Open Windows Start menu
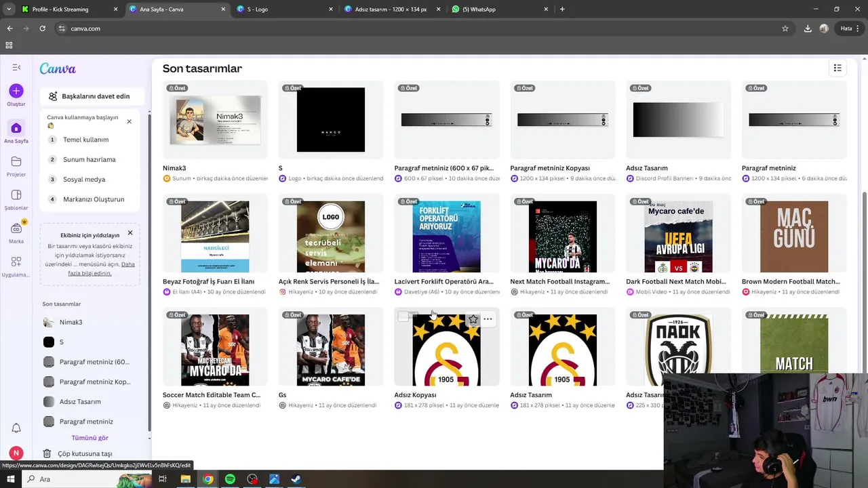This screenshot has height=488, width=868. coord(11,479)
